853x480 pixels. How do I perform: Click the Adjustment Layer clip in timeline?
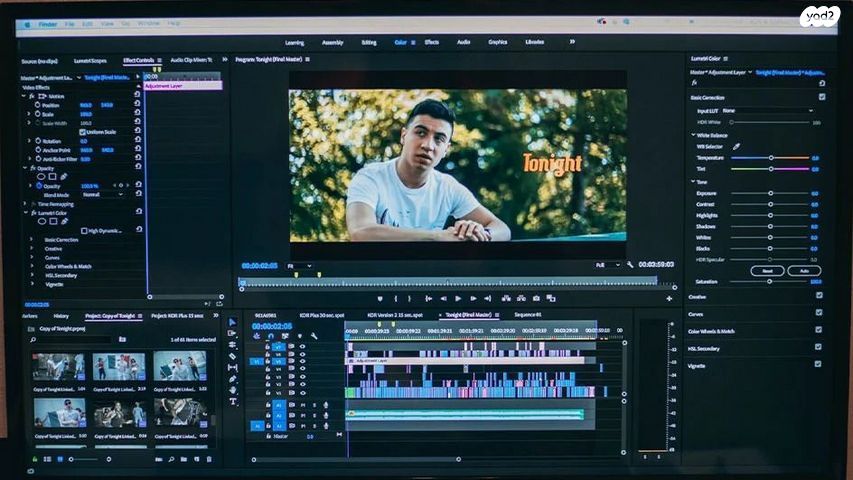point(465,360)
